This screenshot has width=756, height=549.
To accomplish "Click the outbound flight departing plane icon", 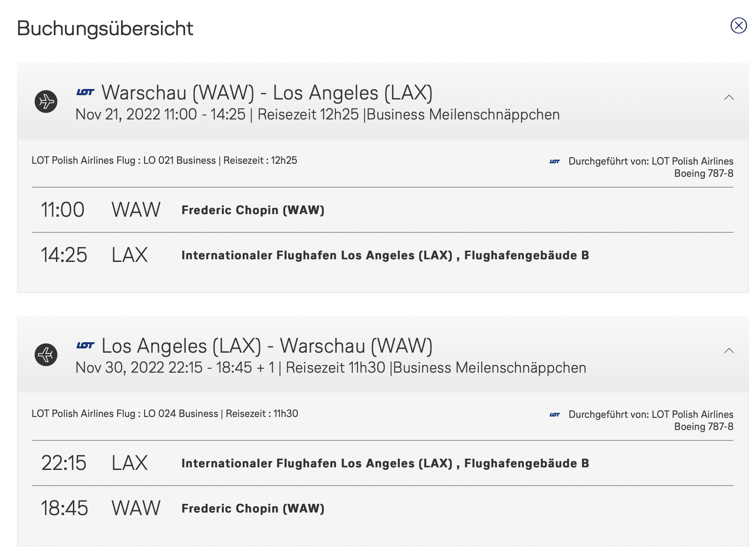I will 46,102.
